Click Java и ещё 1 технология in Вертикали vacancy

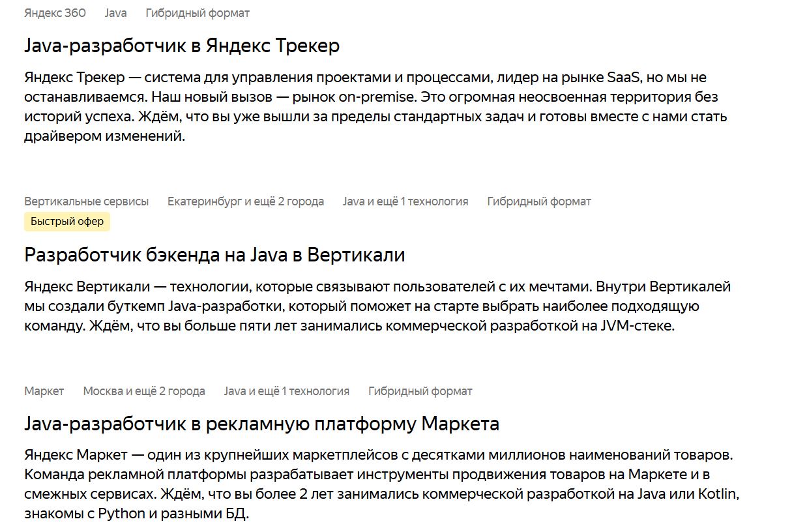tap(405, 201)
